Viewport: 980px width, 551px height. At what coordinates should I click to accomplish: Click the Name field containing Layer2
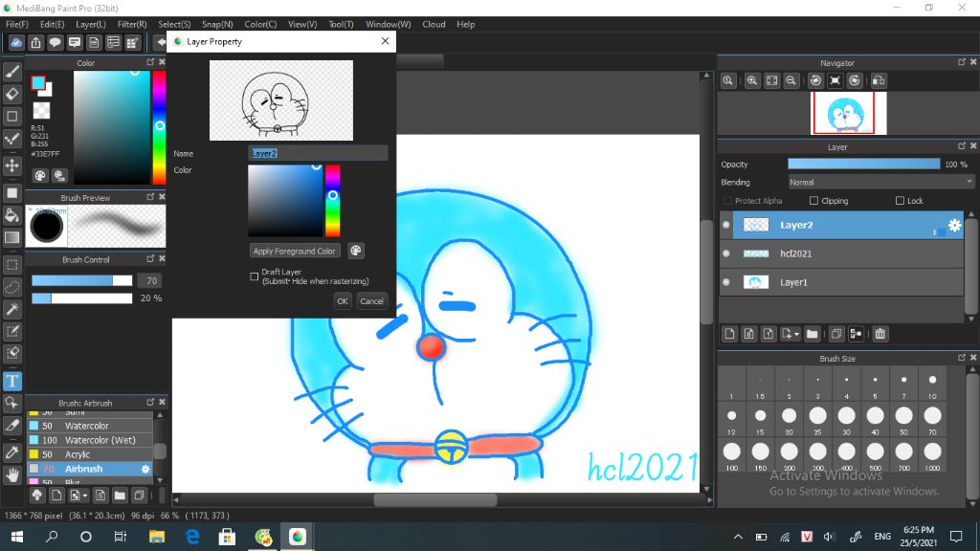[x=318, y=153]
